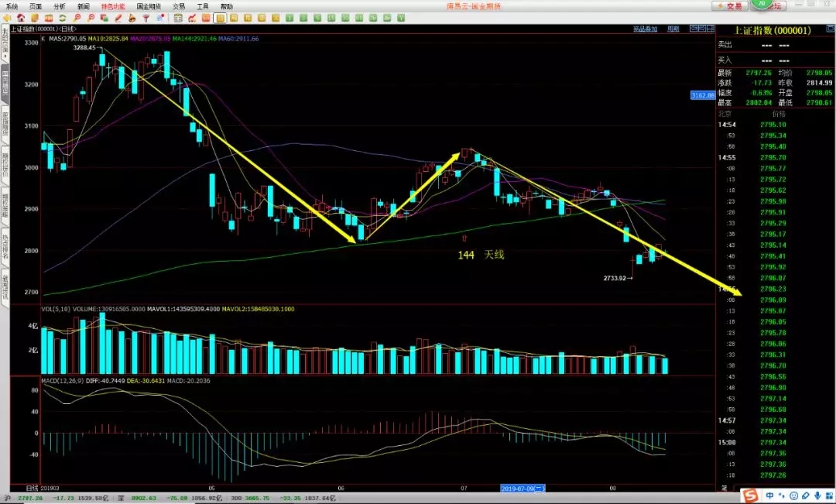Click the highlighted date 2019-07-09 on time axis
Screen dimensions: 836x504
[x=523, y=488]
